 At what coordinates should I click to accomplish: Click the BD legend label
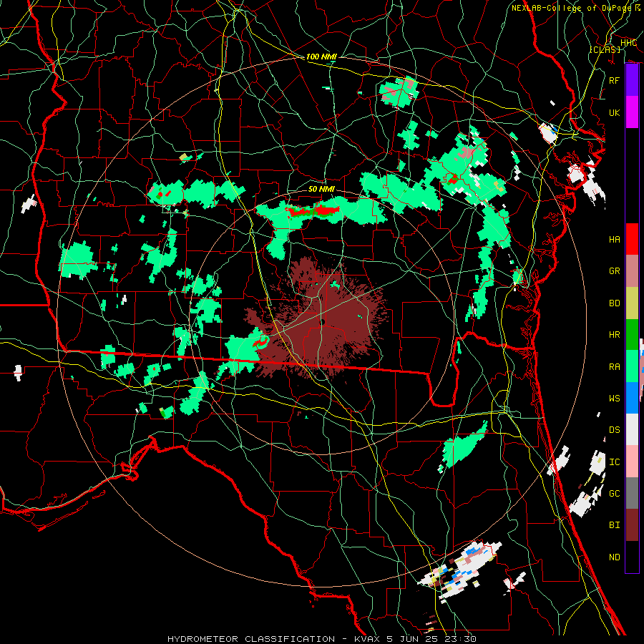(615, 303)
